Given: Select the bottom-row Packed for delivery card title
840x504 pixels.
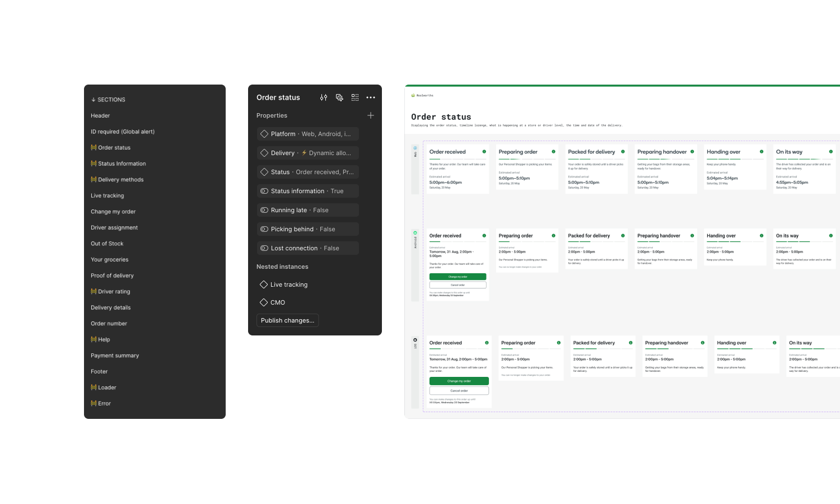Looking at the screenshot, I should (x=594, y=343).
